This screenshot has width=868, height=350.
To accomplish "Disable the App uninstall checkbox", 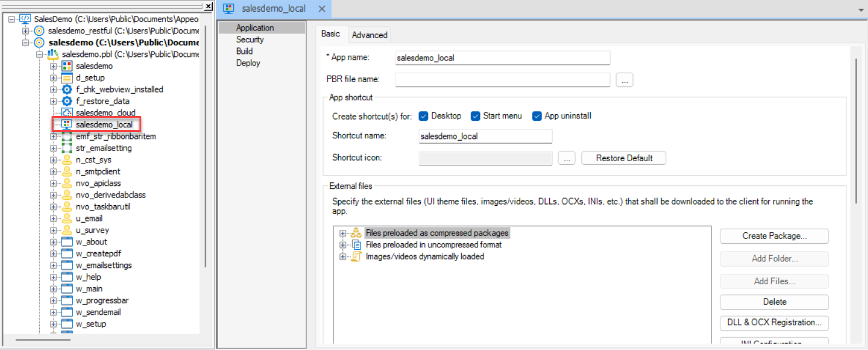I will click(537, 116).
